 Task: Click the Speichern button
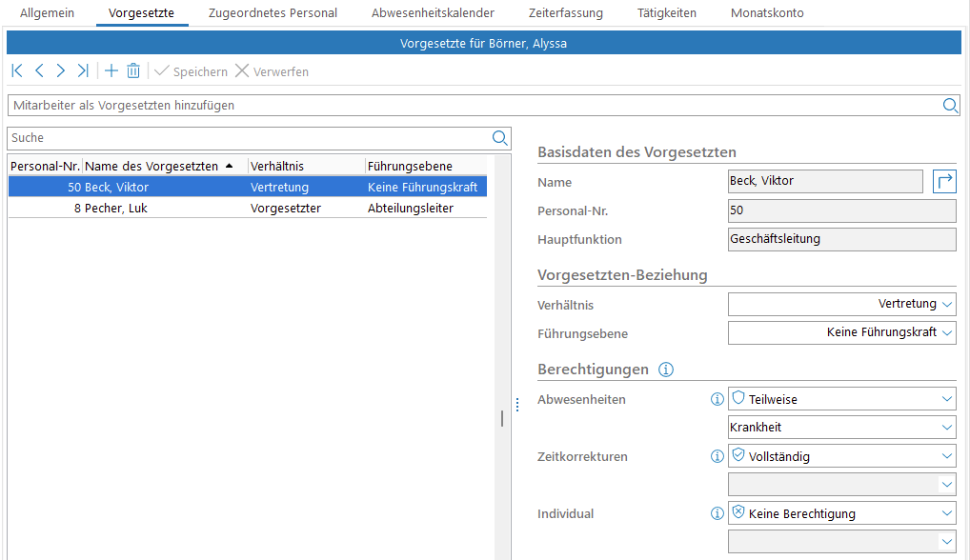click(191, 71)
